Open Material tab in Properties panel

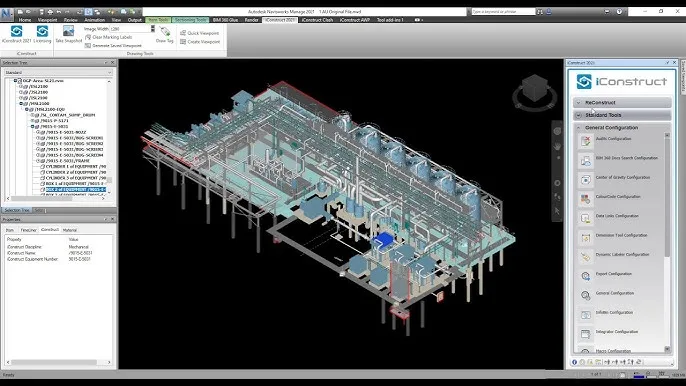(70, 230)
